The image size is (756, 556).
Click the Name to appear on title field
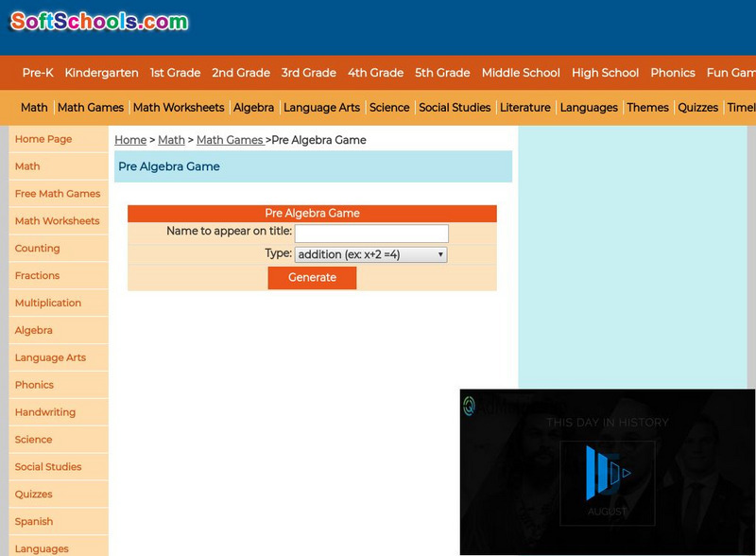coord(371,234)
